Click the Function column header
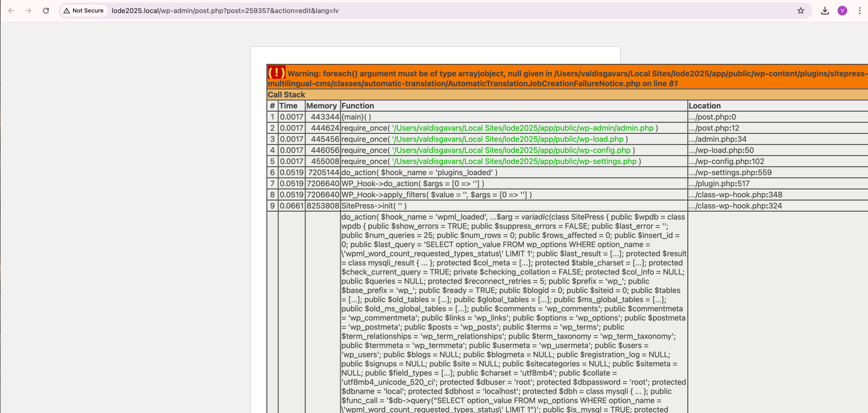The width and height of the screenshot is (868, 413). (358, 106)
